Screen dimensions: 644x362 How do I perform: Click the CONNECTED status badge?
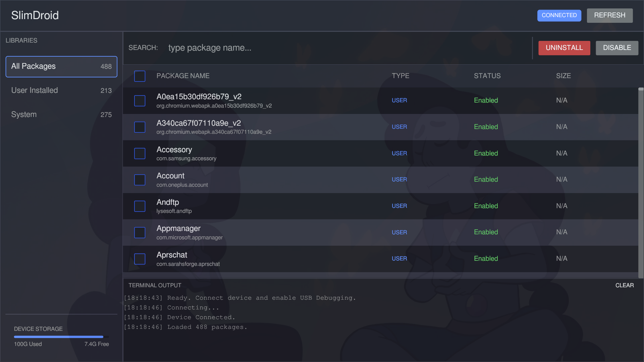pos(559,15)
